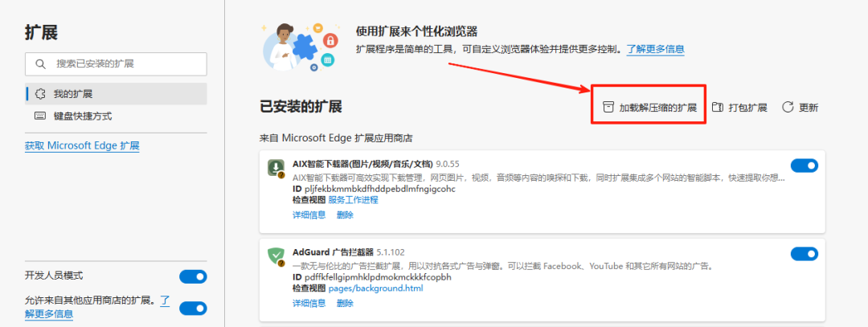Disable the AIX智能下载器 extension toggle
The height and width of the screenshot is (327, 868).
[805, 166]
